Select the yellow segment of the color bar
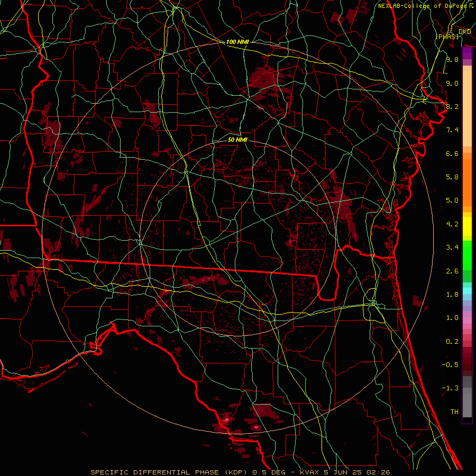 (x=467, y=226)
